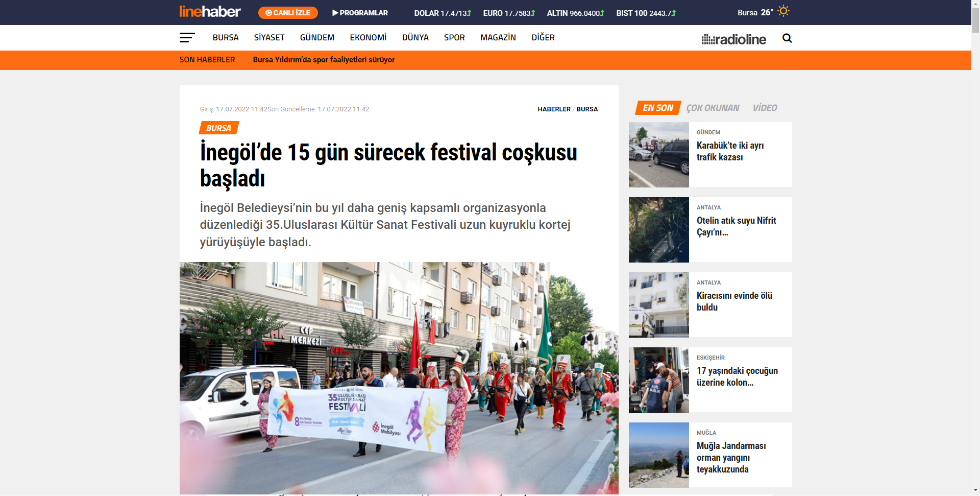
Task: Click the radioline logo
Action: 734,39
